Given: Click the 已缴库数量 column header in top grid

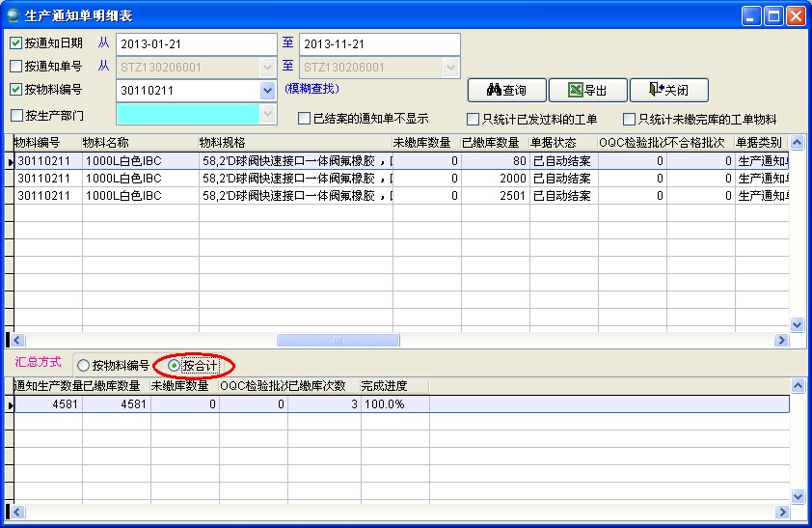Looking at the screenshot, I should click(495, 143).
